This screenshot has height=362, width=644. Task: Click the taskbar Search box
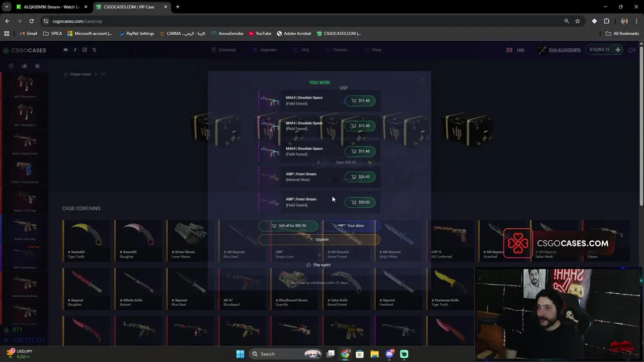tap(286, 354)
